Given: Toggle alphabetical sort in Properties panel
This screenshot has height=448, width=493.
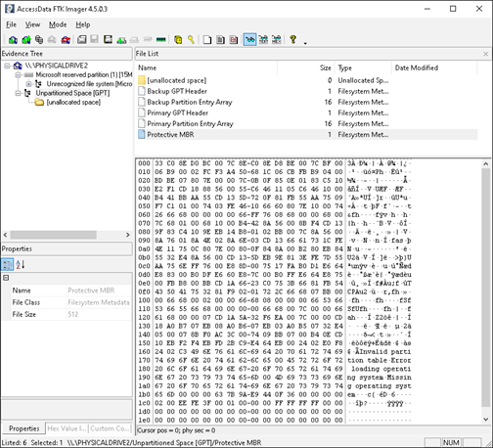Looking at the screenshot, I should 21,264.
